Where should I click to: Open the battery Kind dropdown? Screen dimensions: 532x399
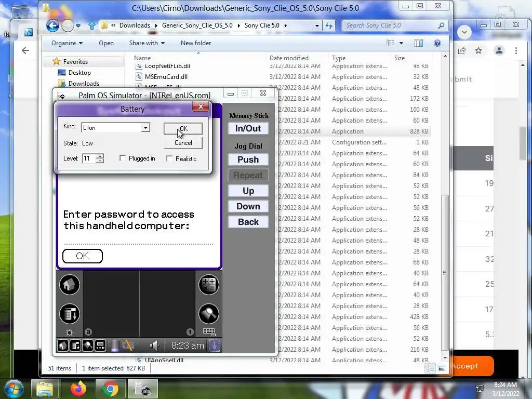[145, 128]
